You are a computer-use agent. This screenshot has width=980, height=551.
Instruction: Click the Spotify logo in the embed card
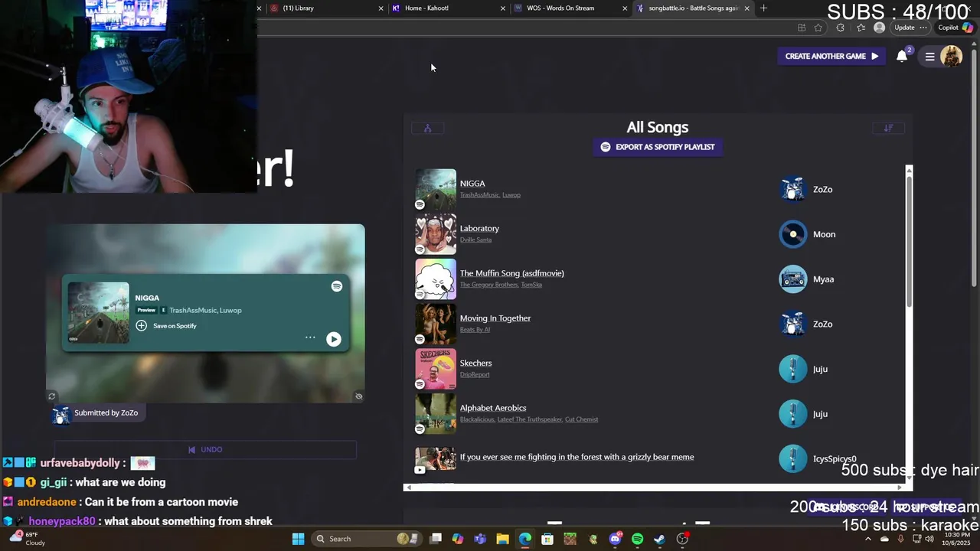point(337,286)
